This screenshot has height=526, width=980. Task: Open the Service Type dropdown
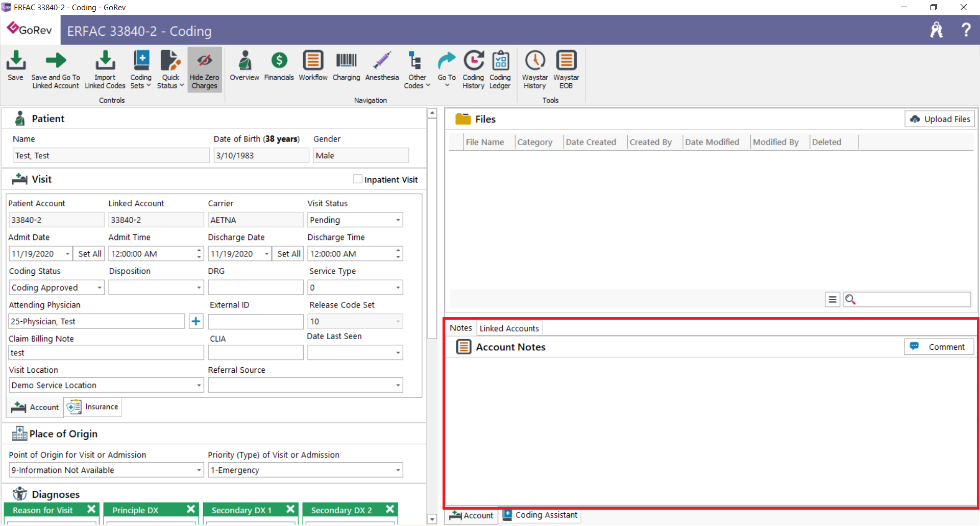[x=398, y=288]
